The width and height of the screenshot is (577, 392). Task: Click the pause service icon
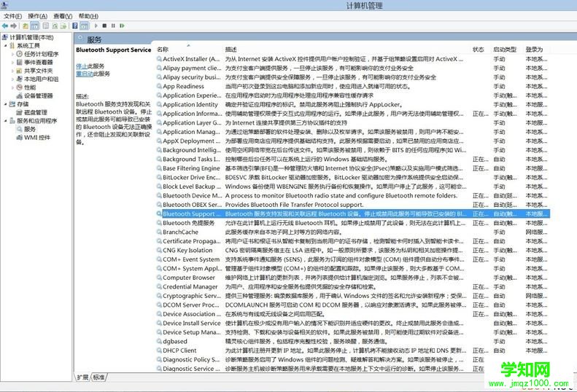click(113, 26)
